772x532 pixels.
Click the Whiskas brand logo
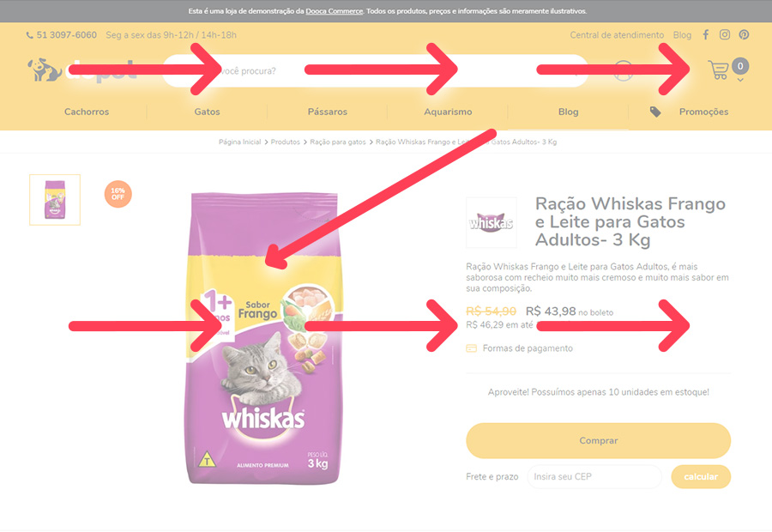pyautogui.click(x=491, y=222)
